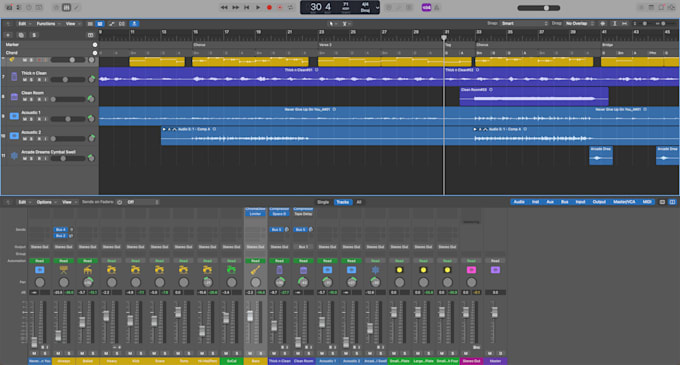Click the Clean Room region in the timeline

pyautogui.click(x=534, y=96)
